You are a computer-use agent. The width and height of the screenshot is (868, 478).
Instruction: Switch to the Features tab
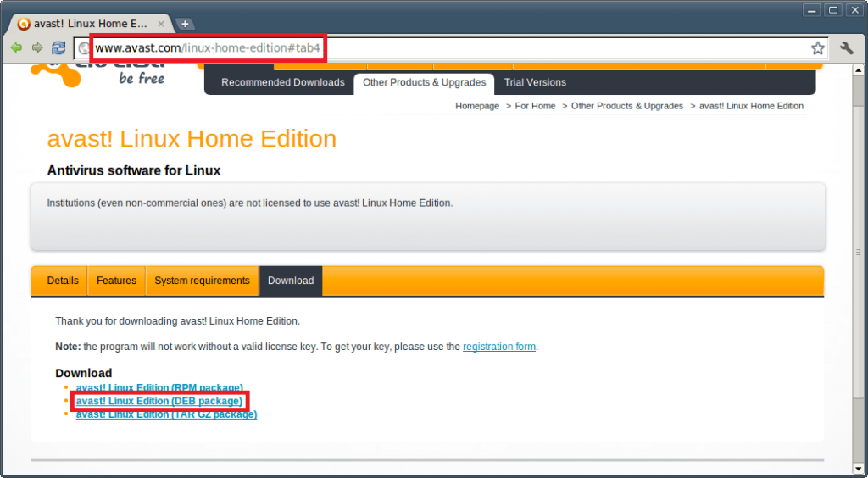(116, 281)
